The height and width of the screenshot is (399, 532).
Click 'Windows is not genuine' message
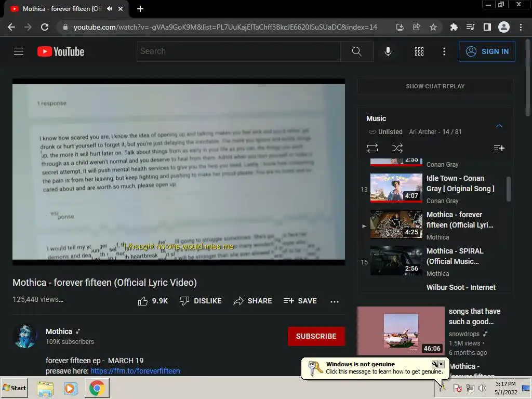tap(361, 364)
